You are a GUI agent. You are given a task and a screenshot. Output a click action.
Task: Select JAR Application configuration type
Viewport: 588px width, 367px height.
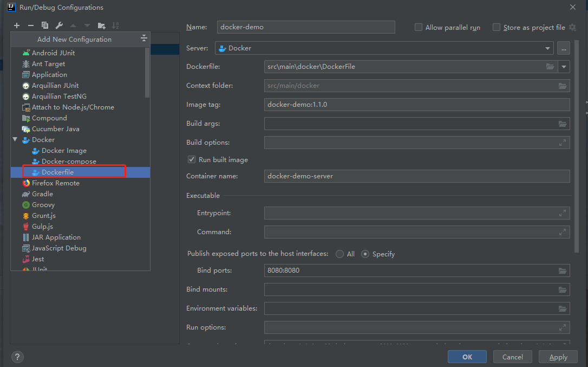pyautogui.click(x=51, y=237)
